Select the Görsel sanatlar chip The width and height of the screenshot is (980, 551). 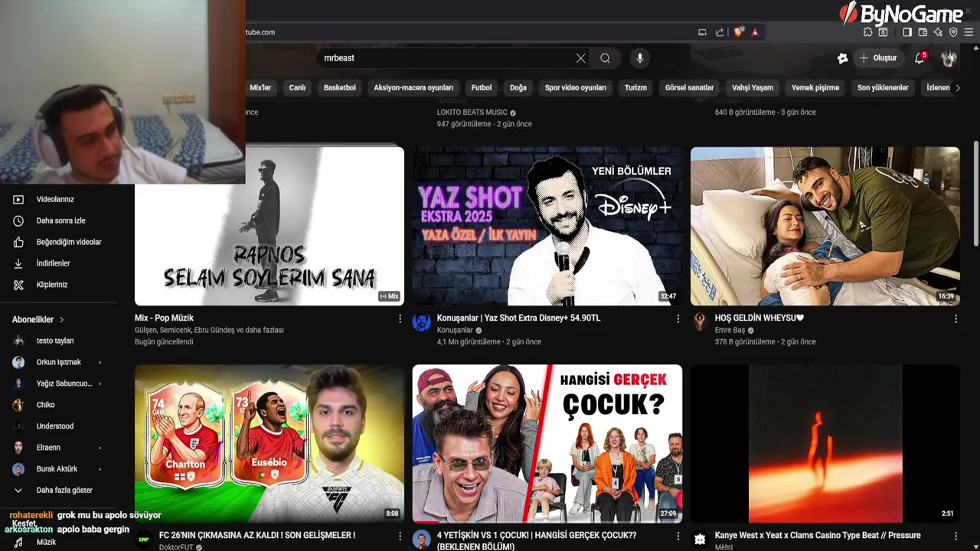point(689,88)
